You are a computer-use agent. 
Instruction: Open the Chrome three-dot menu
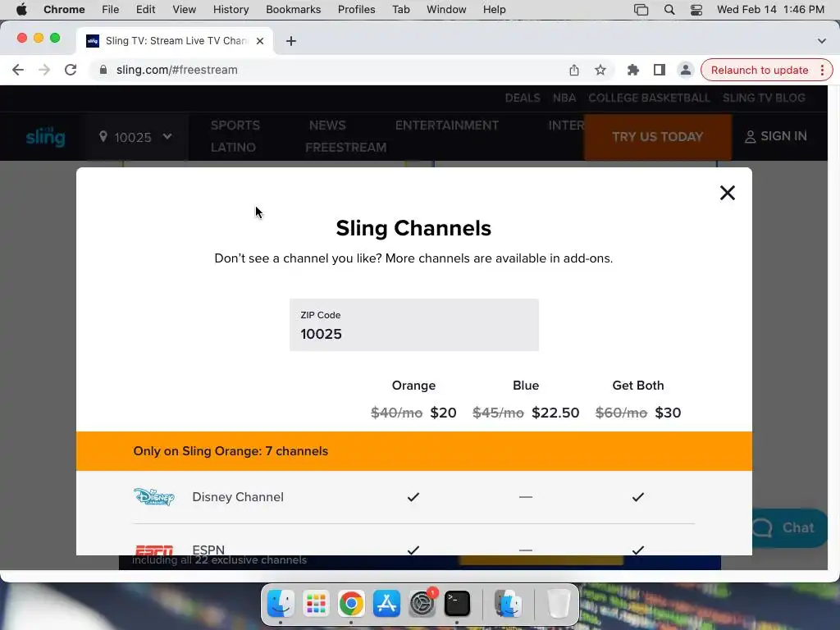point(822,71)
